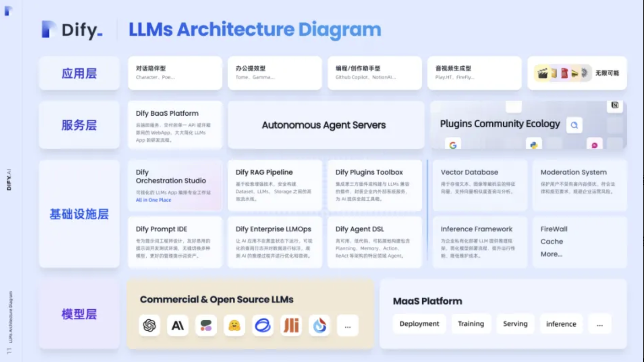Click the ellipsis chip in MaaS Platform

[600, 324]
